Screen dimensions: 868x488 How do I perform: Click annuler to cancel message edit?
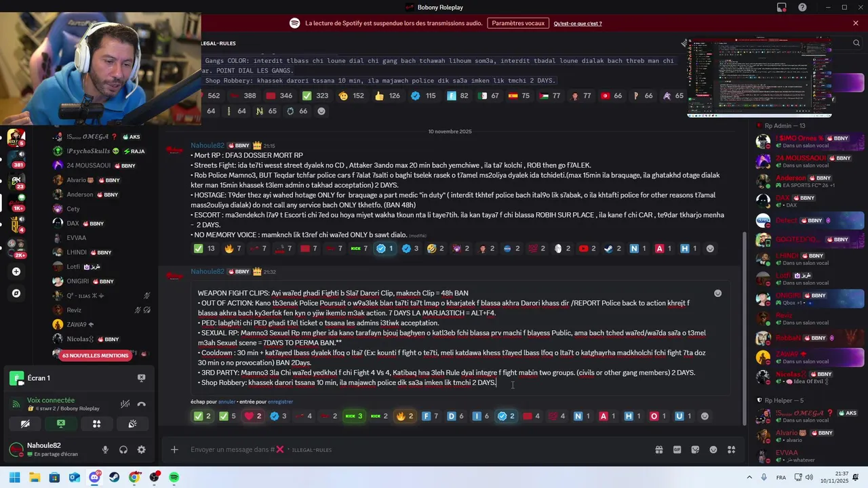point(226,402)
